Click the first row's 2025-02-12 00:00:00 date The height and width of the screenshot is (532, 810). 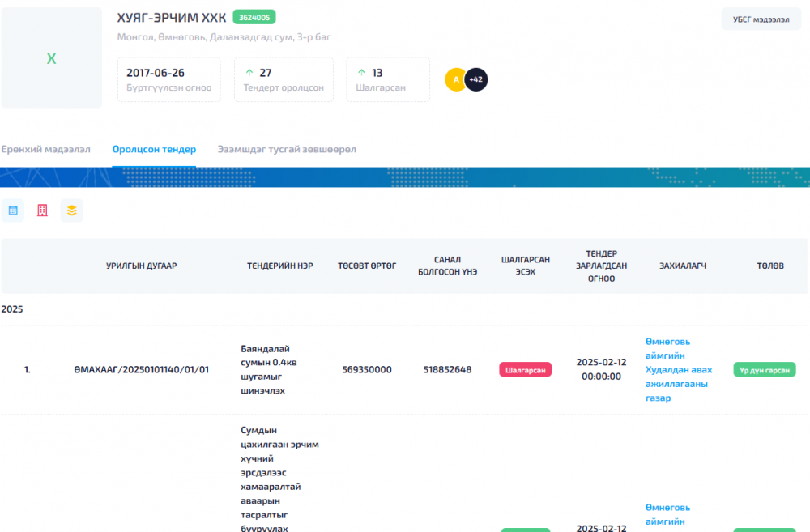point(601,370)
